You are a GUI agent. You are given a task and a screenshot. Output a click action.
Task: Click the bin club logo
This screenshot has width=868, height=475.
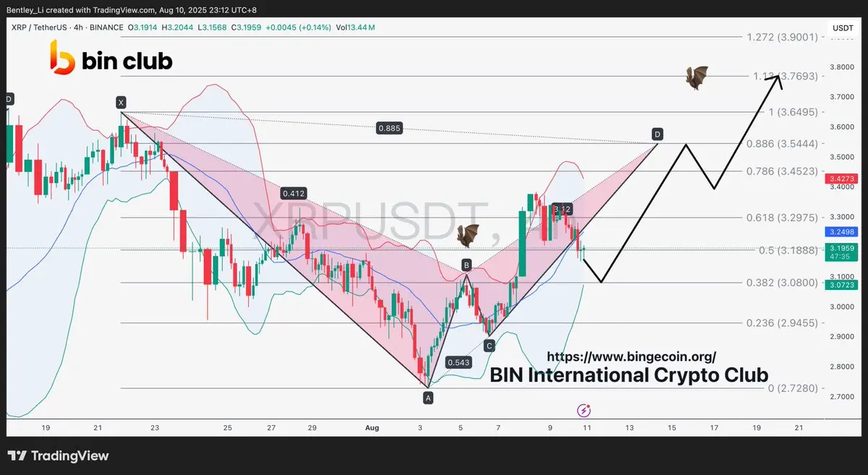click(111, 58)
